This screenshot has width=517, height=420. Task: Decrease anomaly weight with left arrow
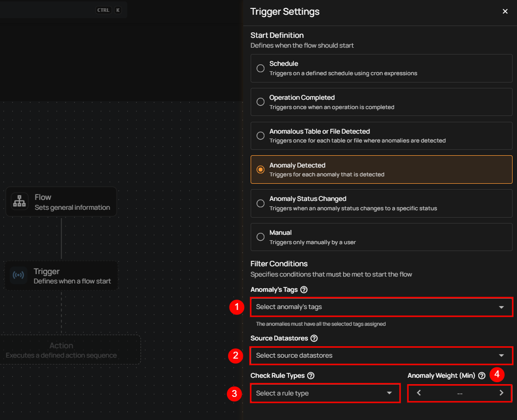pyautogui.click(x=419, y=393)
